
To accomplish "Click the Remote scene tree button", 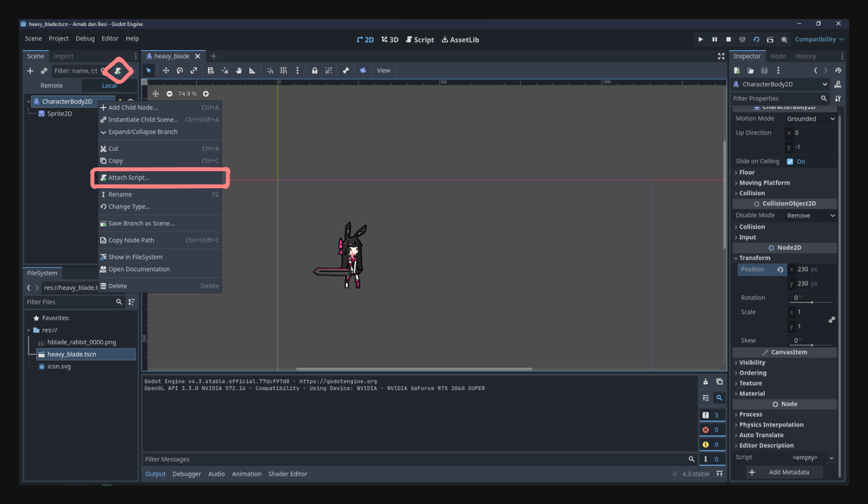I will pyautogui.click(x=52, y=86).
